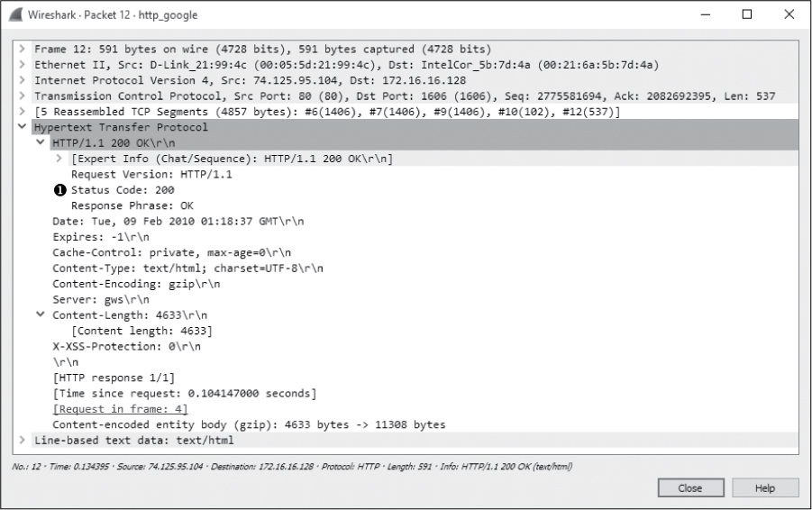Click the Time since request field
The width and height of the screenshot is (812, 510).
(x=184, y=393)
